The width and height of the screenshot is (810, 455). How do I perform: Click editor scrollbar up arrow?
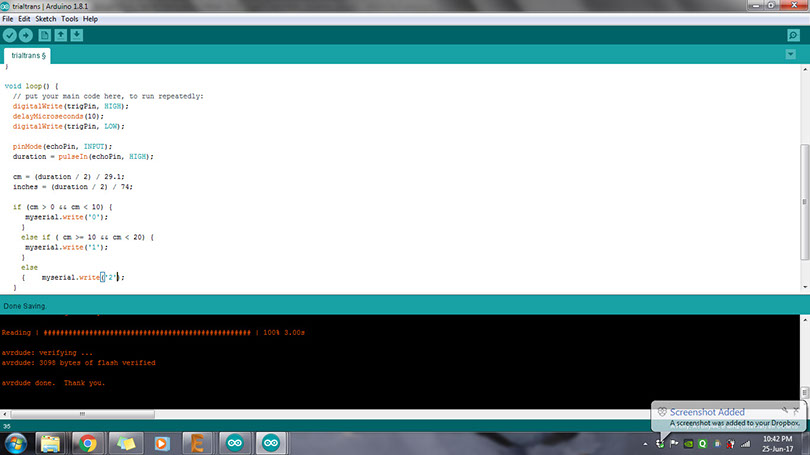(x=804, y=69)
